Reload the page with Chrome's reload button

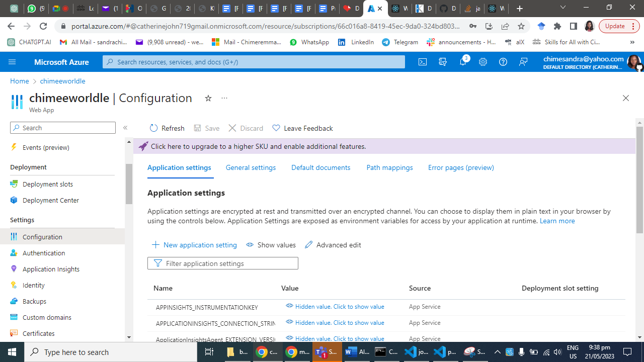[43, 26]
